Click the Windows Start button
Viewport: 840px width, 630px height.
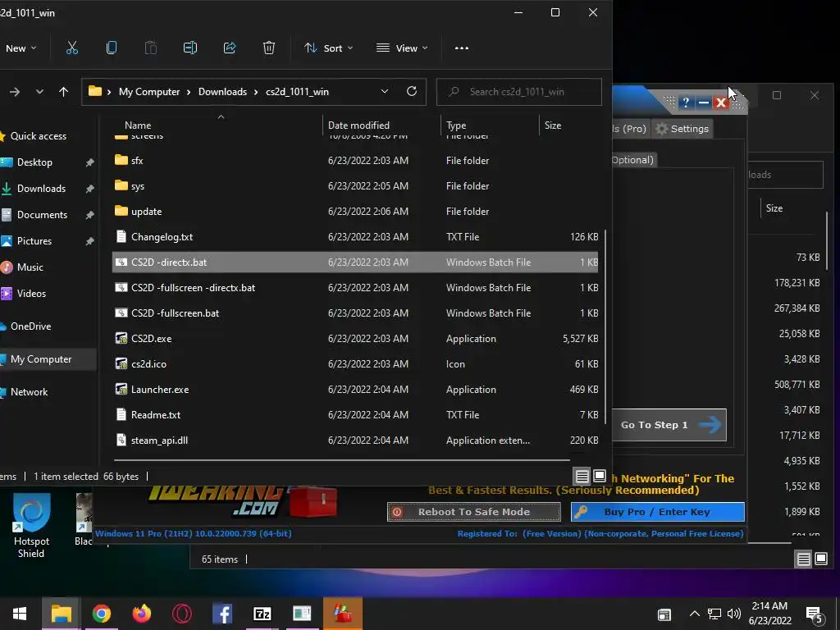pos(20,614)
